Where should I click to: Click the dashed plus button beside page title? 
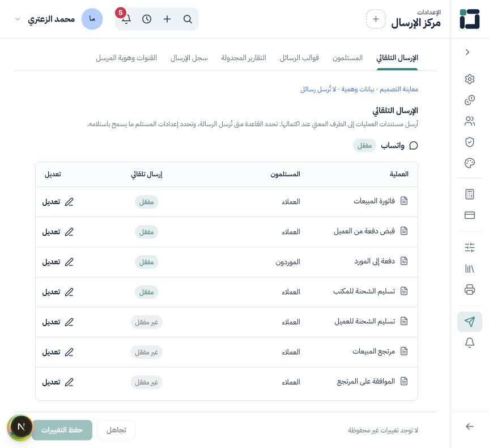point(376,19)
